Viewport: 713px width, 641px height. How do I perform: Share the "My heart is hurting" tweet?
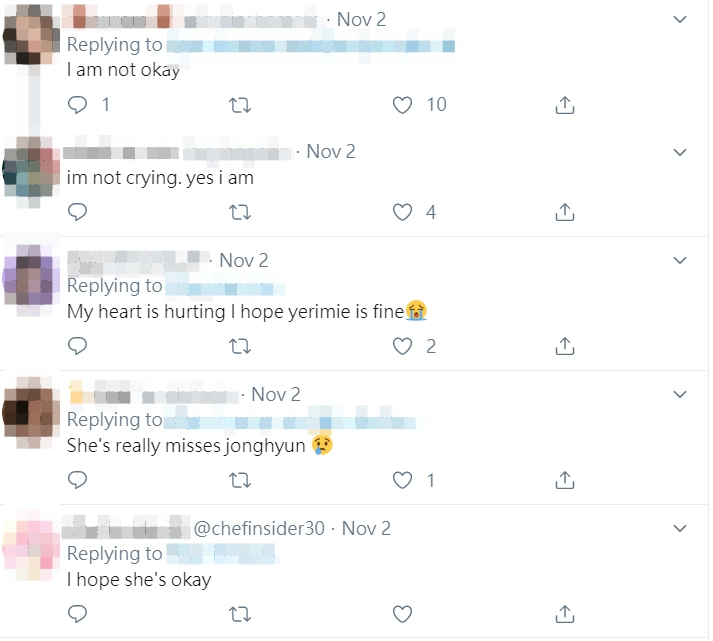[564, 346]
